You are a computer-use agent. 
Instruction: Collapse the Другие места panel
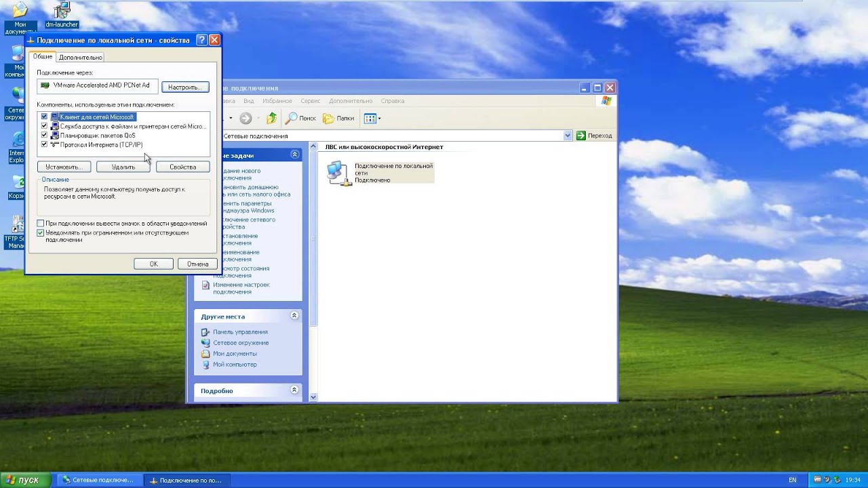tap(294, 316)
